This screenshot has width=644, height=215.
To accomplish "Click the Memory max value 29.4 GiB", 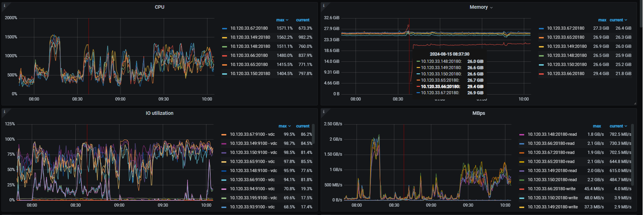I will pos(601,74).
